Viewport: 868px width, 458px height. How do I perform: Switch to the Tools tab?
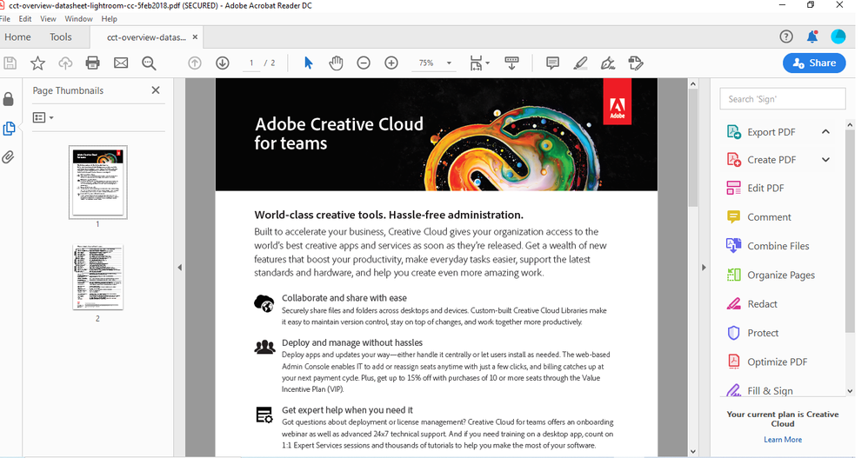tap(60, 37)
